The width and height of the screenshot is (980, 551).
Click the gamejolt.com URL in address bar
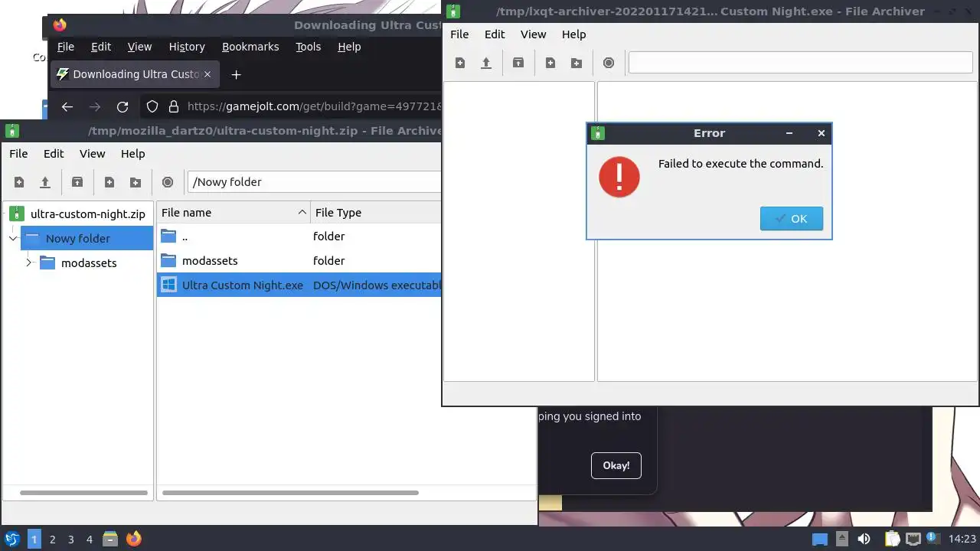click(x=315, y=107)
